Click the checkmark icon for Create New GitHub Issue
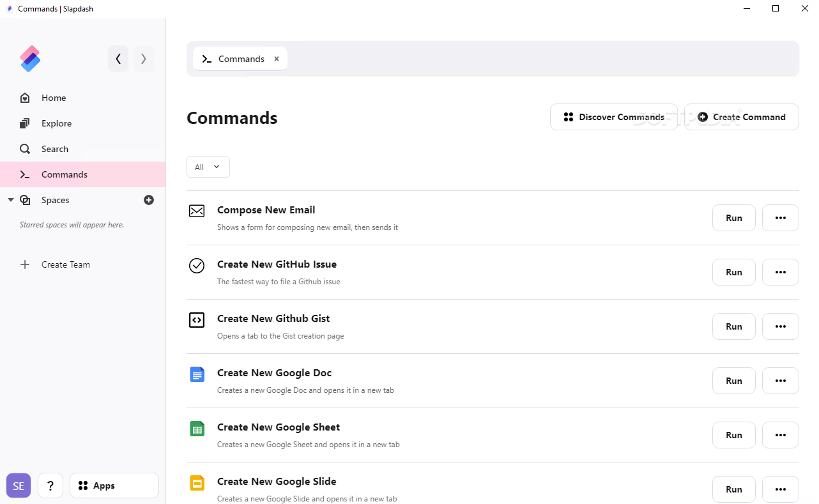Screen dimensions: 819x504 point(197,265)
